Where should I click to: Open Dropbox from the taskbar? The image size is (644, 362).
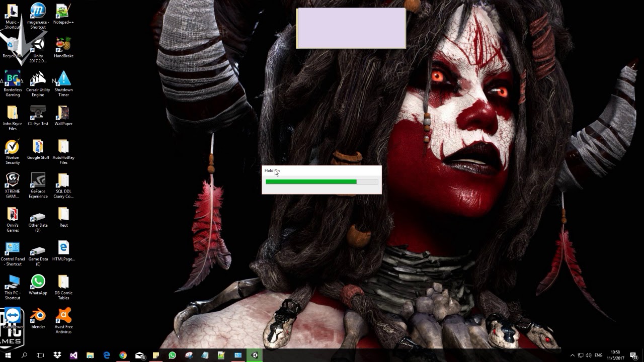[x=57, y=355]
